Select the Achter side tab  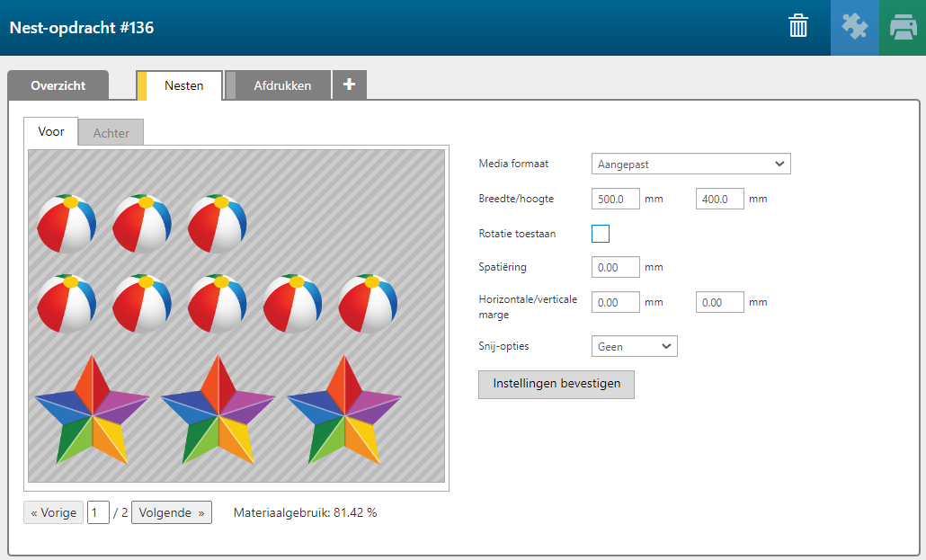[x=111, y=133]
